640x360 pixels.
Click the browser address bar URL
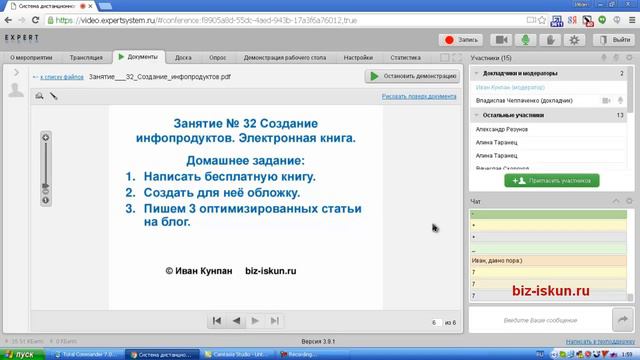(x=206, y=20)
